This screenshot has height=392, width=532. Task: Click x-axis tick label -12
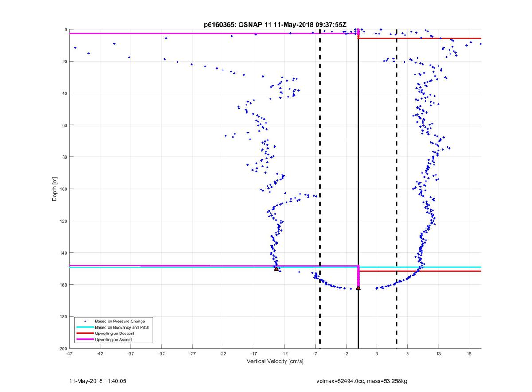pyautogui.click(x=284, y=354)
